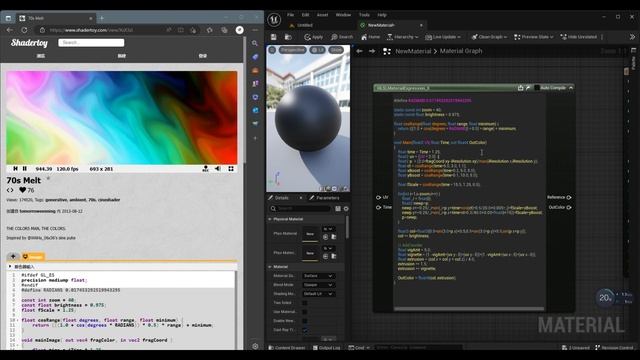Click the UV input pin on the node

[378, 198]
